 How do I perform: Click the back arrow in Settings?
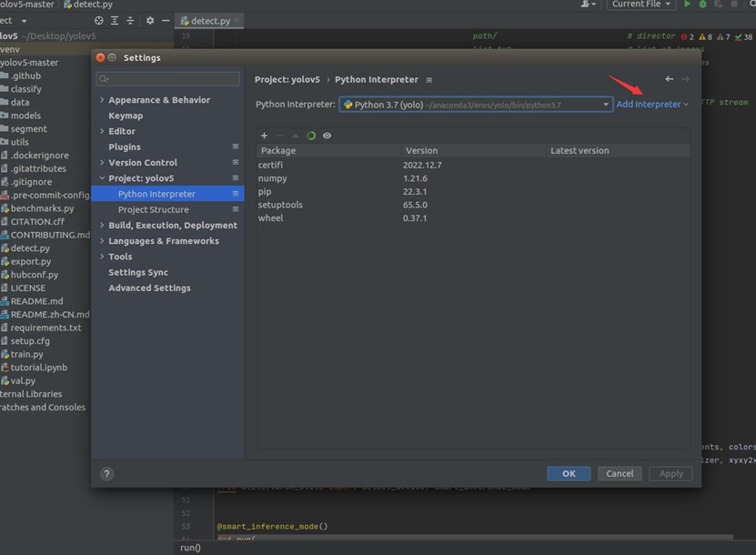click(x=670, y=78)
